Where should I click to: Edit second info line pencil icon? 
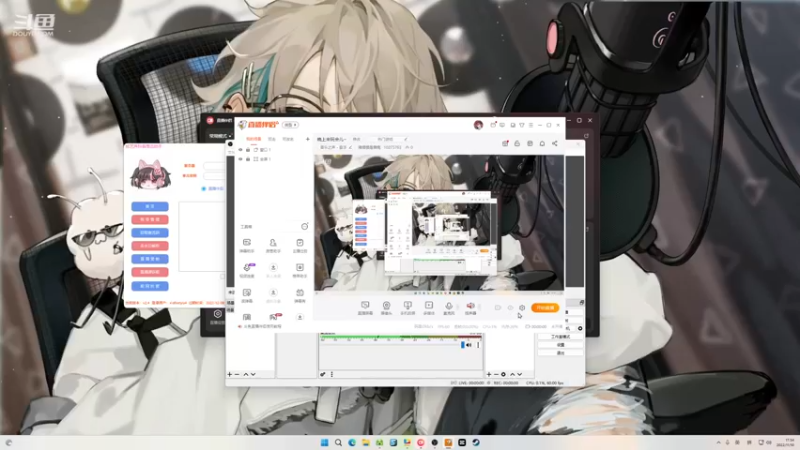[x=351, y=147]
